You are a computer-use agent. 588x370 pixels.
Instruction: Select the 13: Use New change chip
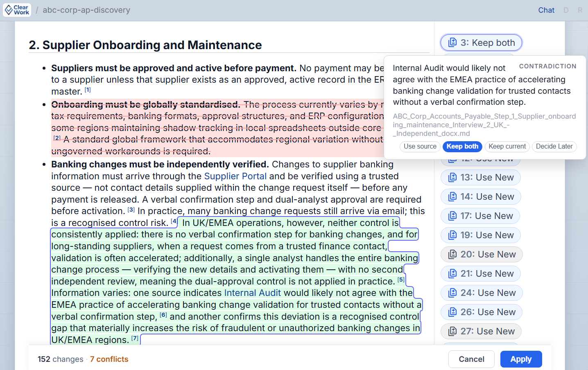[x=481, y=177]
